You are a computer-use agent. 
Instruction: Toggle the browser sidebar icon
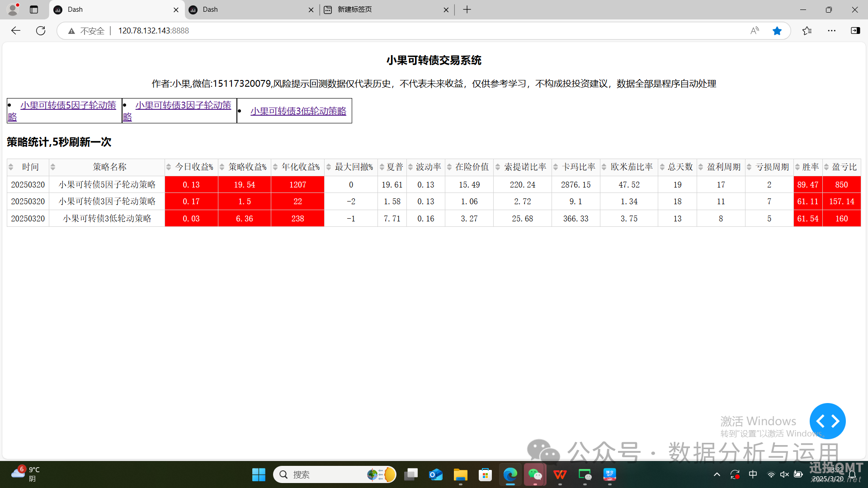pyautogui.click(x=855, y=31)
